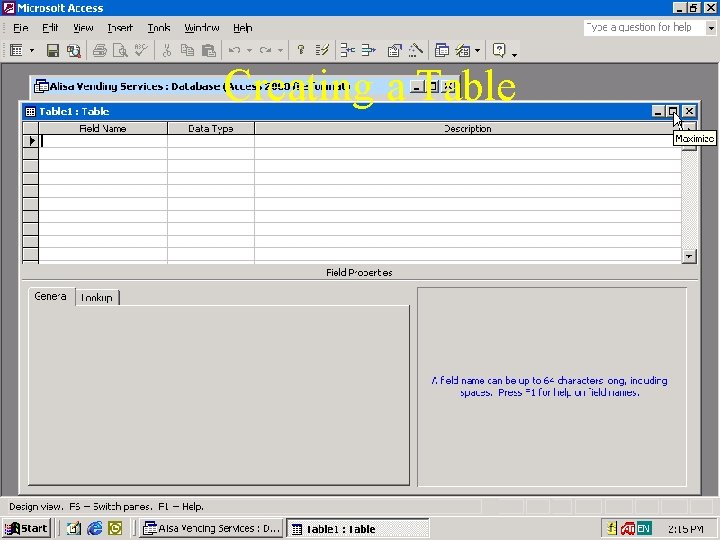
Task: Minimize the Table1 : Table window
Action: [658, 111]
